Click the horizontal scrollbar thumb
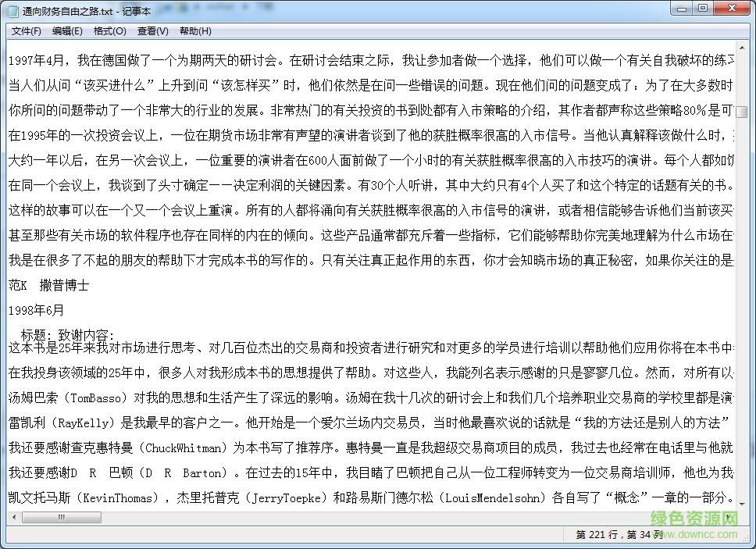This screenshot has height=549, width=756. tap(61, 517)
